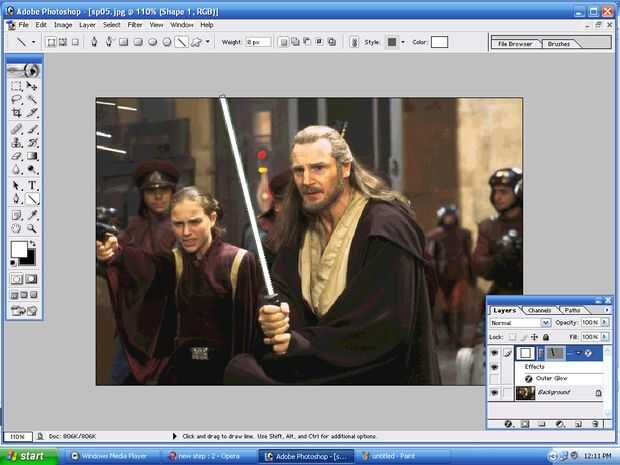This screenshot has height=465, width=620.
Task: Select the Notes tool
Action: click(16, 215)
